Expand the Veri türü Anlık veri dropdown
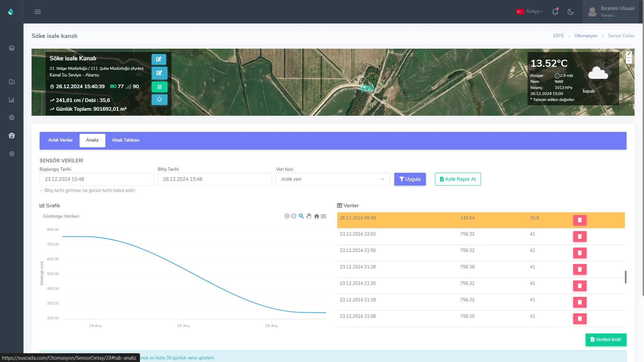Image resolution: width=644 pixels, height=362 pixels. tap(333, 179)
